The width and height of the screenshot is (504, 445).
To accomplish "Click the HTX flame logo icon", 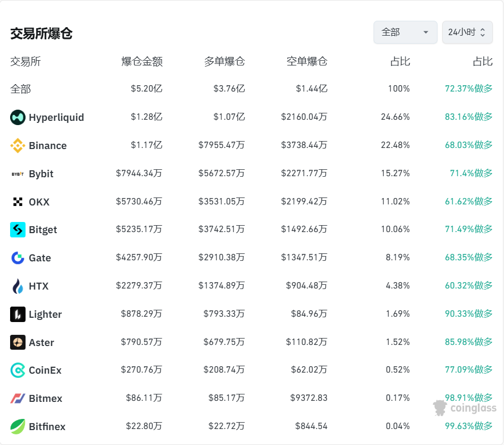I will [18, 286].
